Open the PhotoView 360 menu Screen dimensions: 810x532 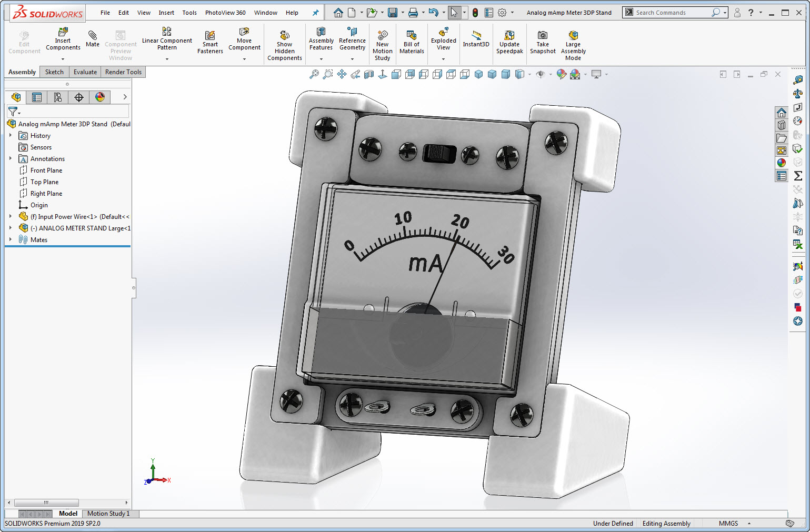225,13
